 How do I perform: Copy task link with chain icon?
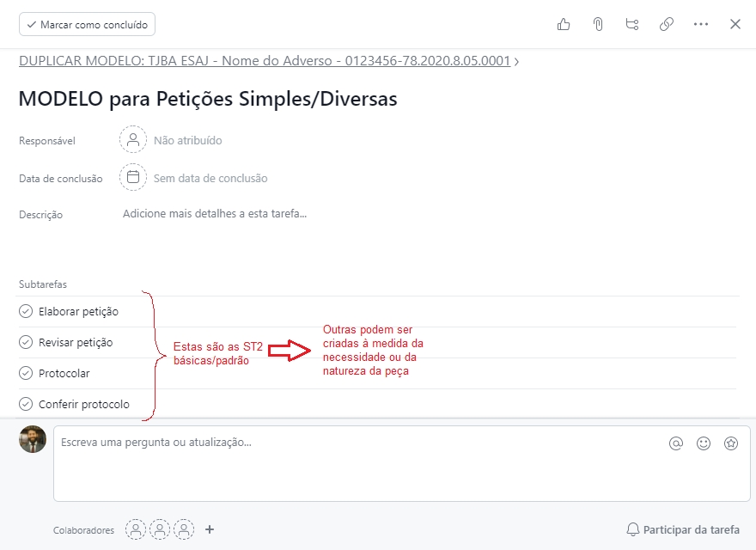(x=667, y=24)
